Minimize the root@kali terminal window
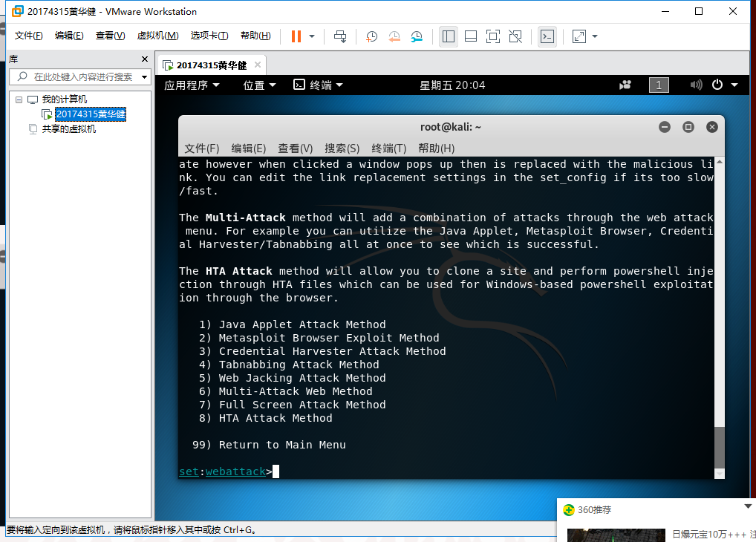The image size is (756, 542). [665, 127]
